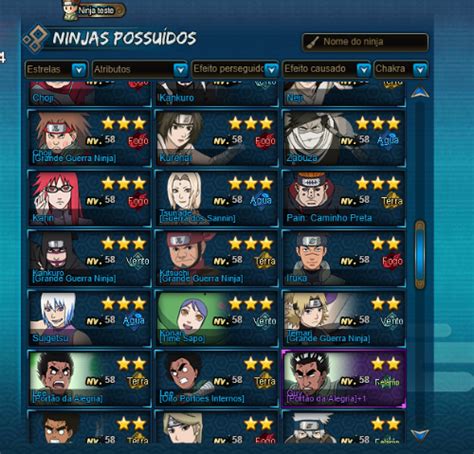This screenshot has height=454, width=474.
Task: Select Karin's ninja portrait
Action: tap(56, 198)
